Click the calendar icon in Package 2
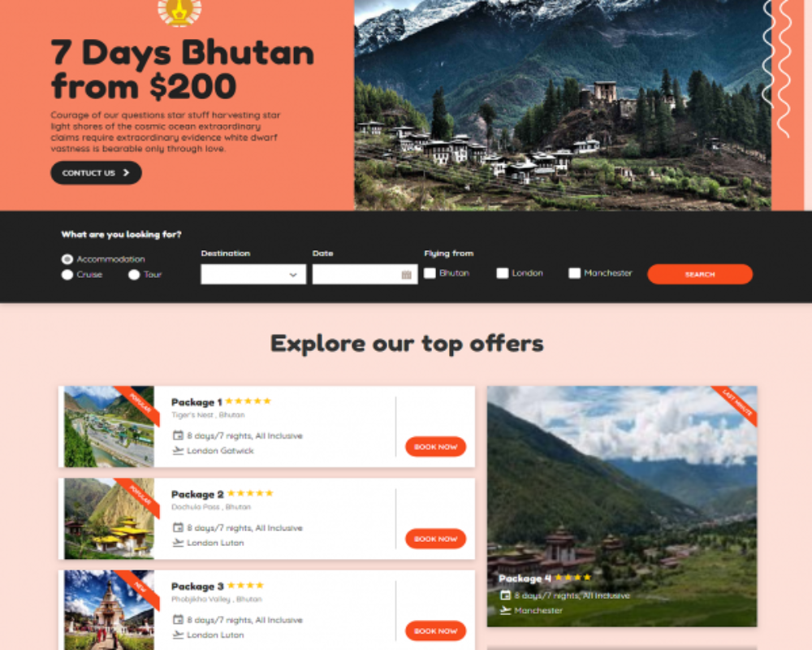Screen dimensions: 812x650 [x=178, y=527]
